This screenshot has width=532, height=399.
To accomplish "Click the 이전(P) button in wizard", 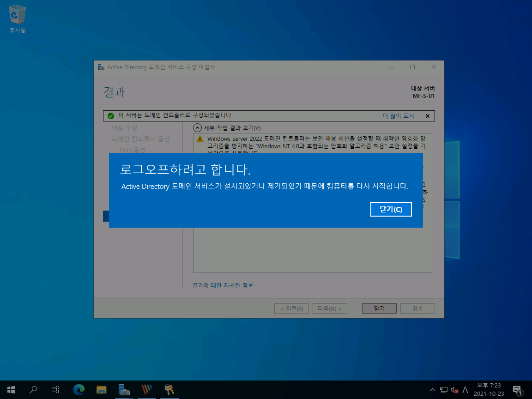I will click(x=291, y=308).
